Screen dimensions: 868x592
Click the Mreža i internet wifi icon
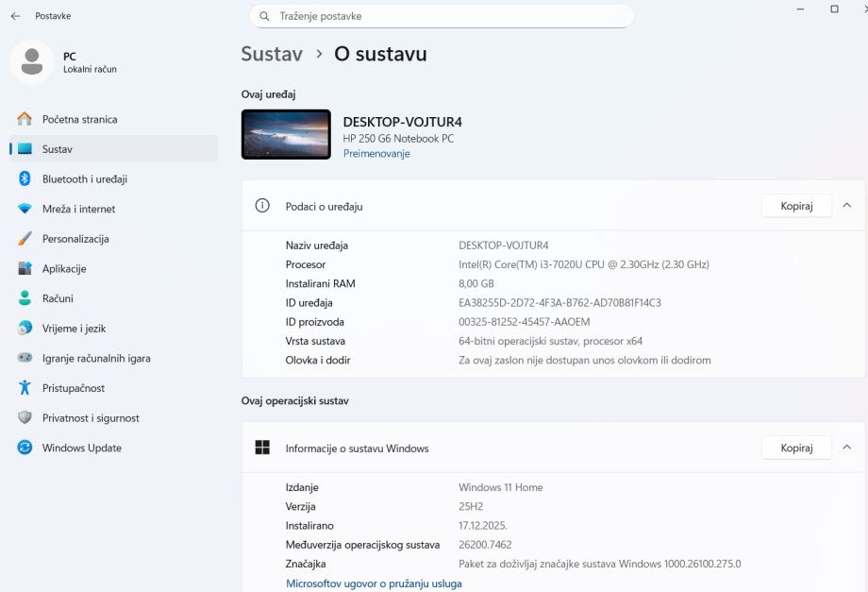[25, 209]
